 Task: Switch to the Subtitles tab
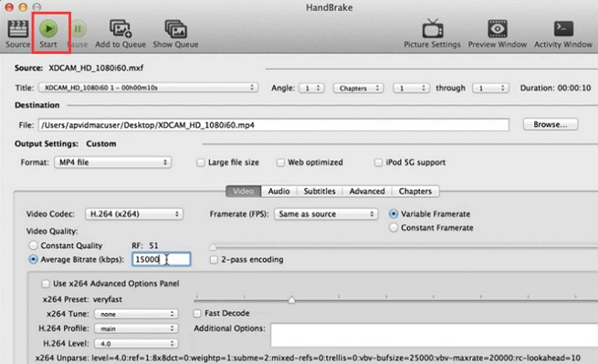point(320,191)
